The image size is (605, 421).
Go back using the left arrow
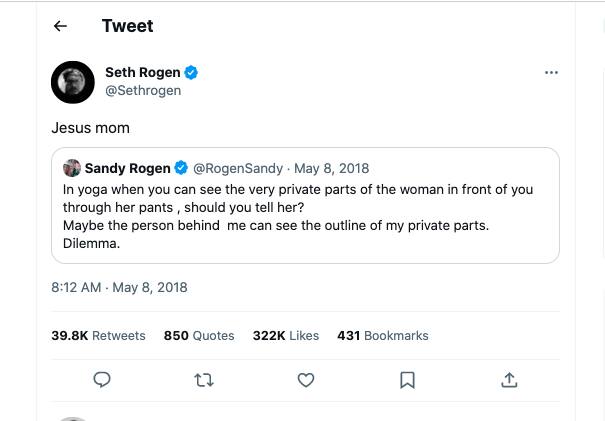click(x=60, y=26)
